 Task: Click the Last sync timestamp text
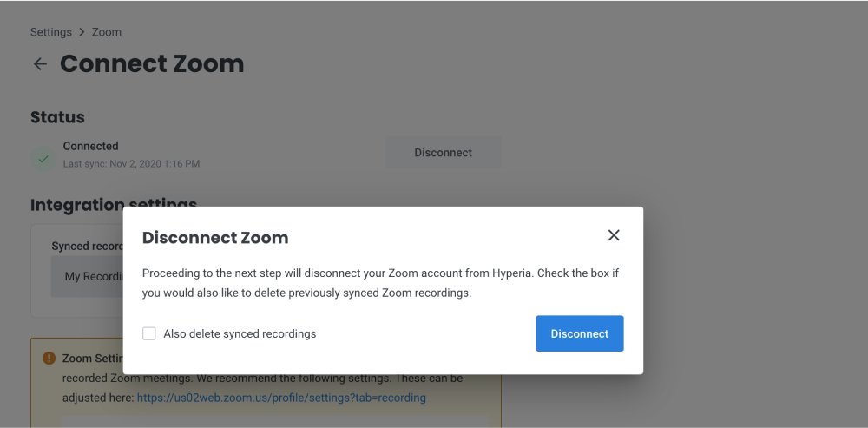[x=131, y=164]
